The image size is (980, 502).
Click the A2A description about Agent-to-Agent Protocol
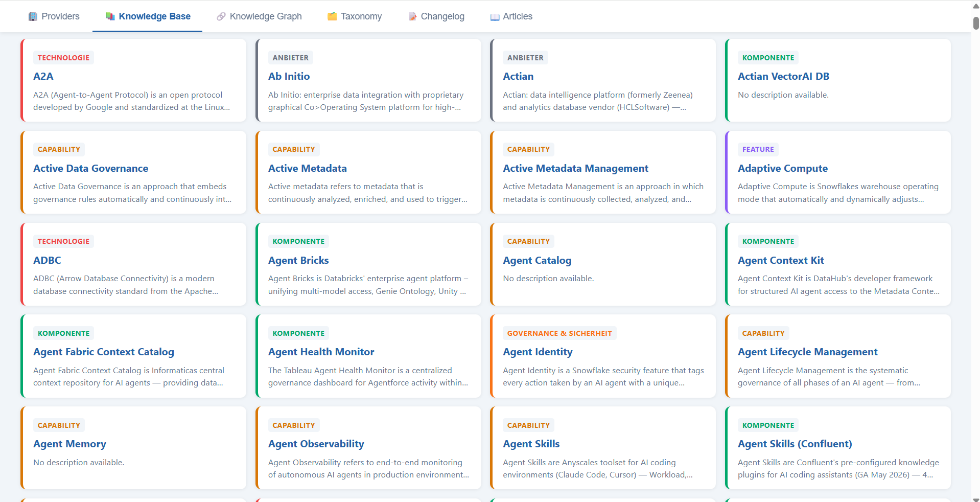(x=132, y=101)
